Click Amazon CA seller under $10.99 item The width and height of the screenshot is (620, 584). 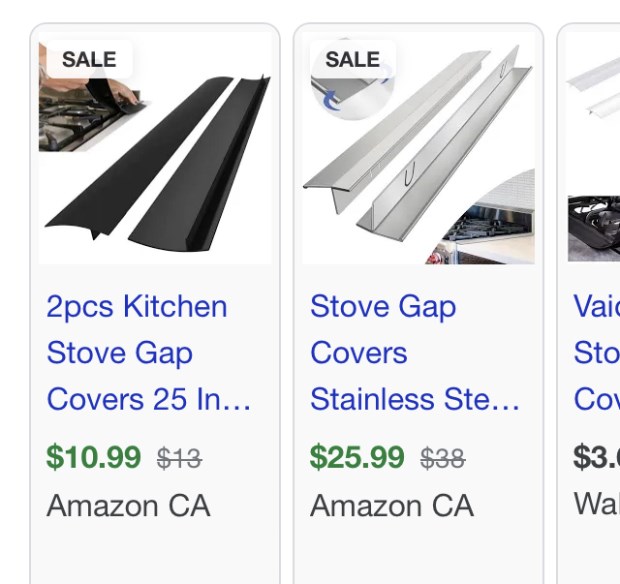(128, 506)
